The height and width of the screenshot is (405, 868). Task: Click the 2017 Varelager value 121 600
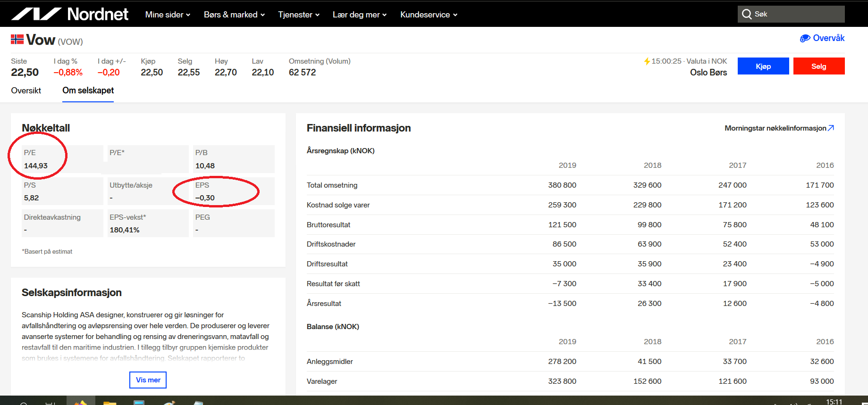733,381
